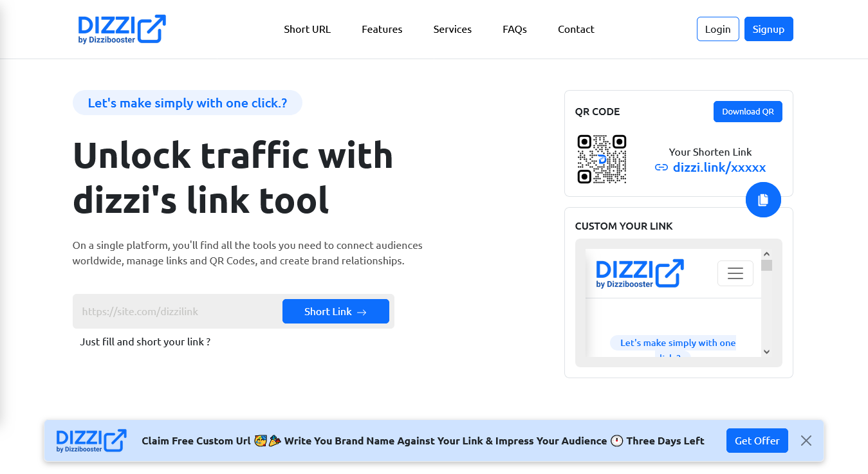Click the "QR CODE" panel title
The image size is (868, 474).
pos(597,111)
